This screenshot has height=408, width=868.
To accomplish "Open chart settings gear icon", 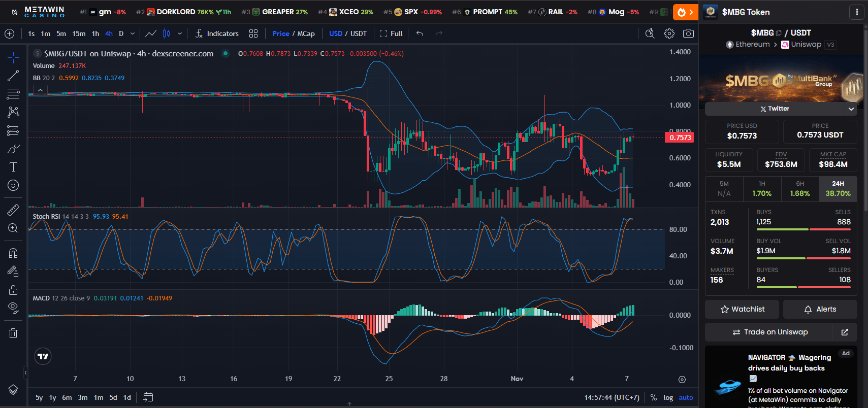I will [x=669, y=33].
